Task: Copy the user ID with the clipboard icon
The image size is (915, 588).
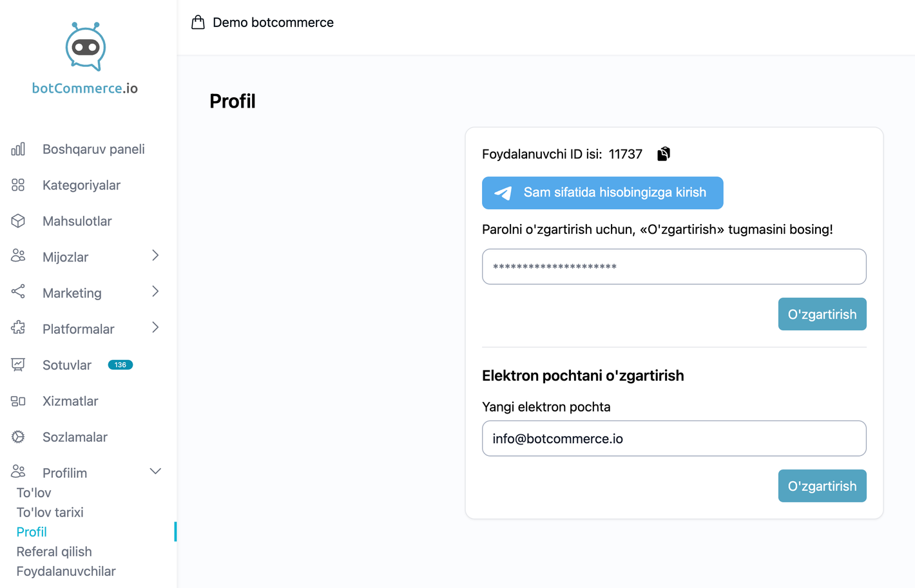Action: 664,154
